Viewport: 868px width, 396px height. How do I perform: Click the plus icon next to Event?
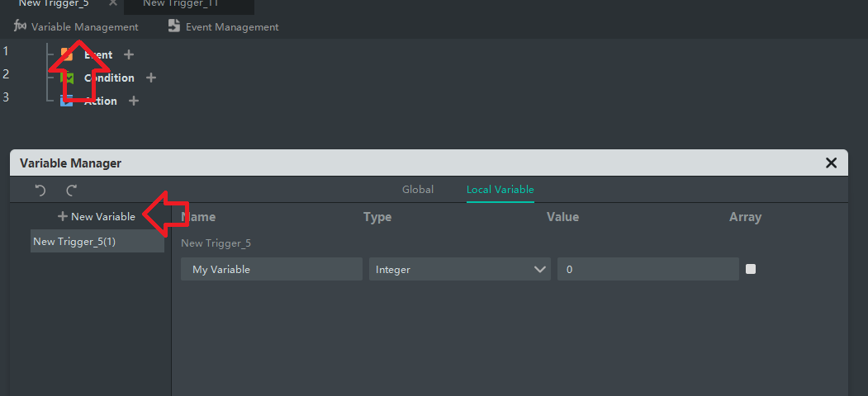click(128, 55)
